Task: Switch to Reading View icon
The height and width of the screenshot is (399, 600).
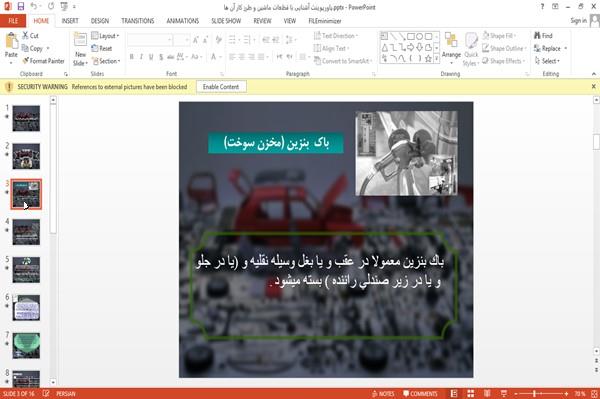Action: click(x=487, y=394)
